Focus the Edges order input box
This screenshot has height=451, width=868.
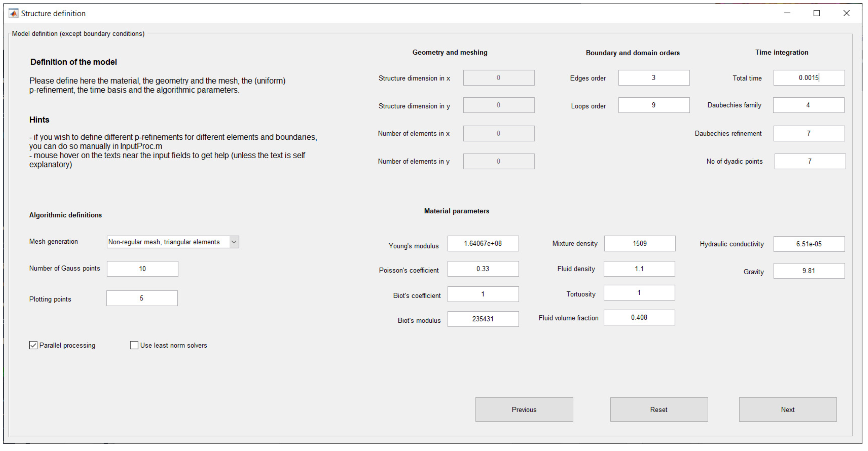(654, 78)
